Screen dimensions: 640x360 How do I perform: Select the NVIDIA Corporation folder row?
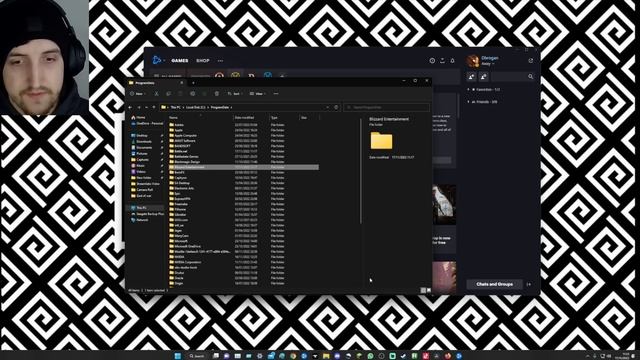[x=243, y=262]
